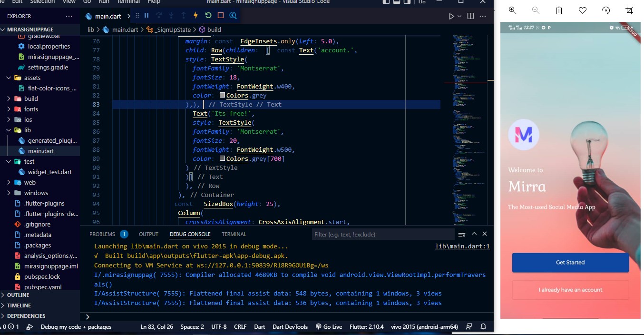
Task: Click the lib\main.dart:1 link
Action: click(x=462, y=246)
